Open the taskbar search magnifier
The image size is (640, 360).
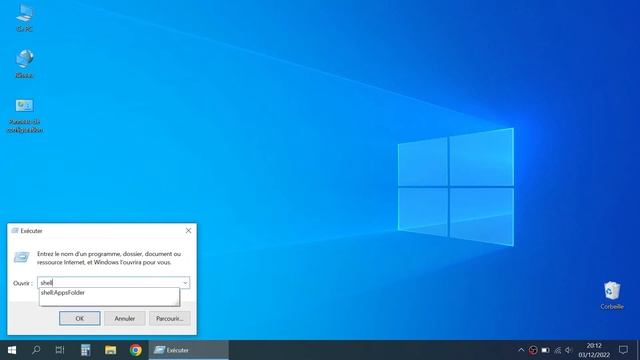(x=36, y=350)
